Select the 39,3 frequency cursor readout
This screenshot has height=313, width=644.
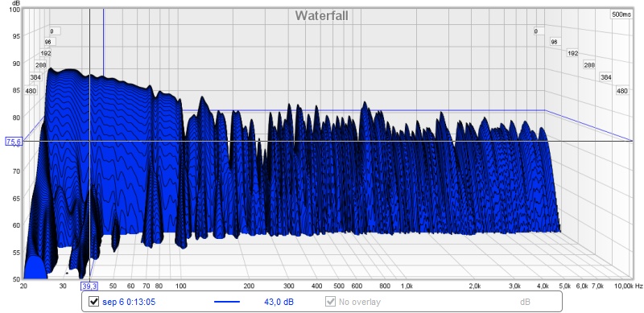point(89,286)
